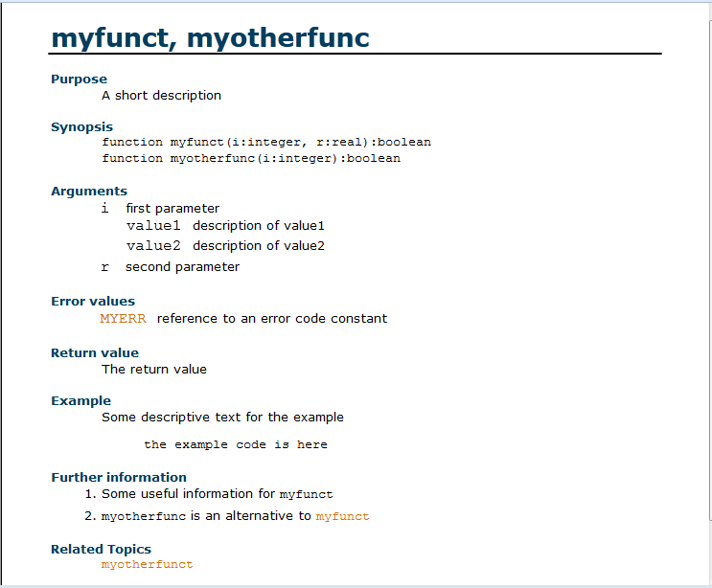712x588 pixels.
Task: Click the myfunct function signature line
Action: [x=266, y=142]
